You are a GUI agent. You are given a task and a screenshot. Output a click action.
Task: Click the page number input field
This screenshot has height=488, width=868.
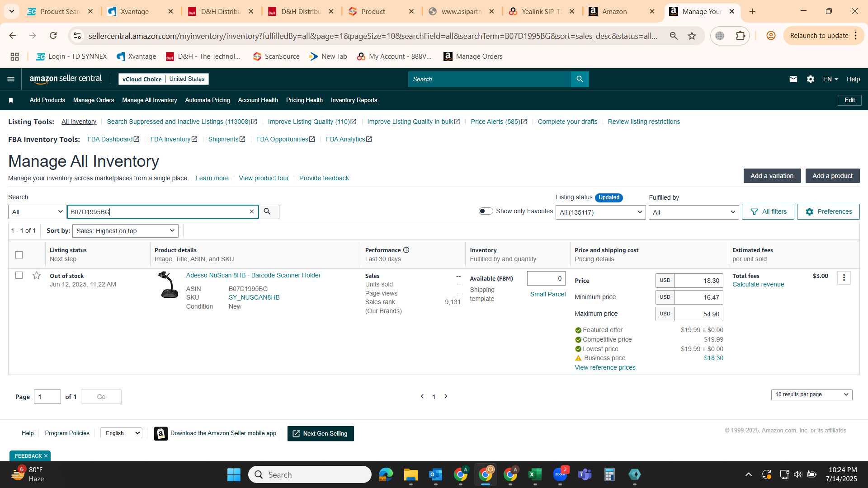pos(47,397)
